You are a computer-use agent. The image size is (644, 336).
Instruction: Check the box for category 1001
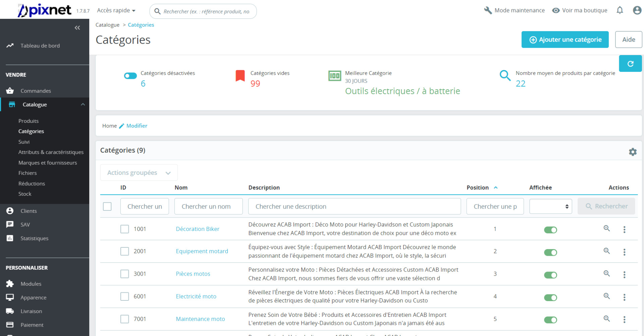tap(125, 229)
